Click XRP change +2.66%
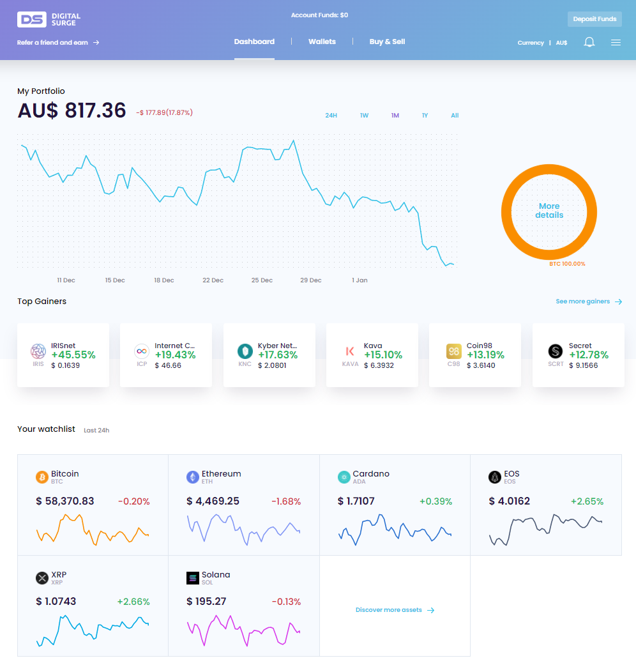Screen dimensions: 636x672 pos(133,602)
